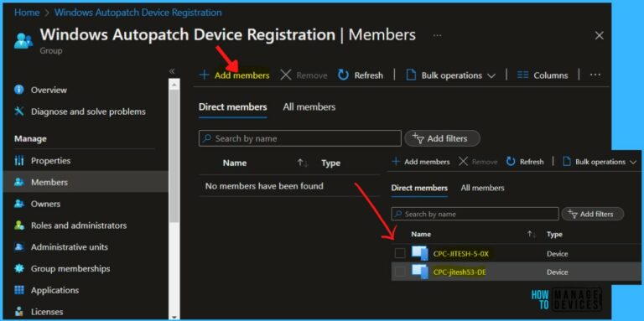Open Licenses in the sidebar
644x321 pixels.
click(x=48, y=312)
